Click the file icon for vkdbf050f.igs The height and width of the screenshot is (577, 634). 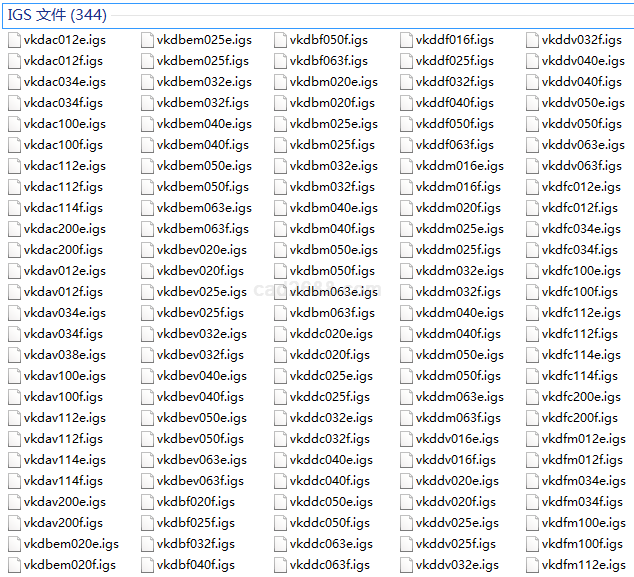280,40
